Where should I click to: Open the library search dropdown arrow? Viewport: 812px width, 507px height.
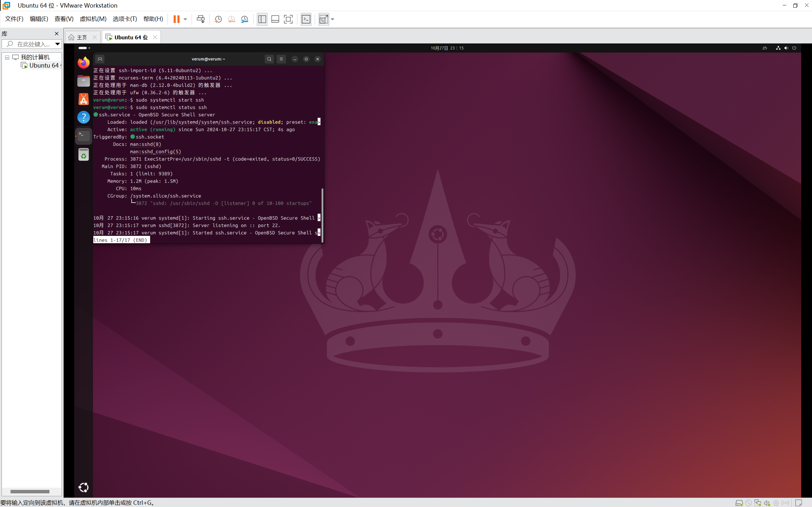tap(57, 44)
